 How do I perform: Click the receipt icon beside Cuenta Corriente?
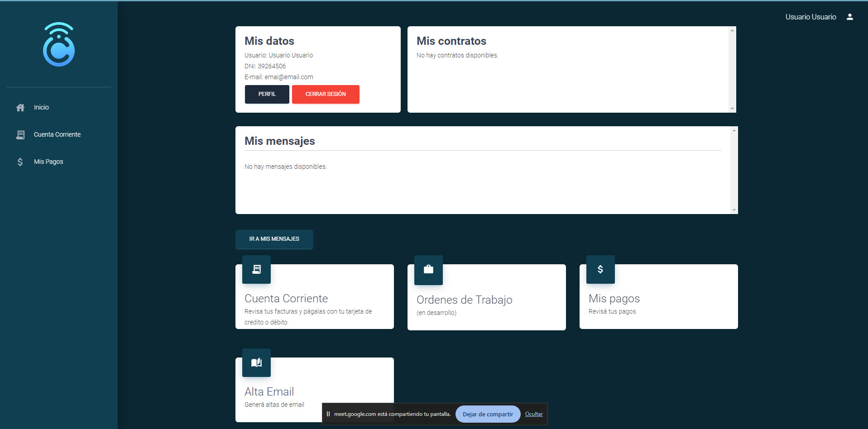(x=20, y=135)
